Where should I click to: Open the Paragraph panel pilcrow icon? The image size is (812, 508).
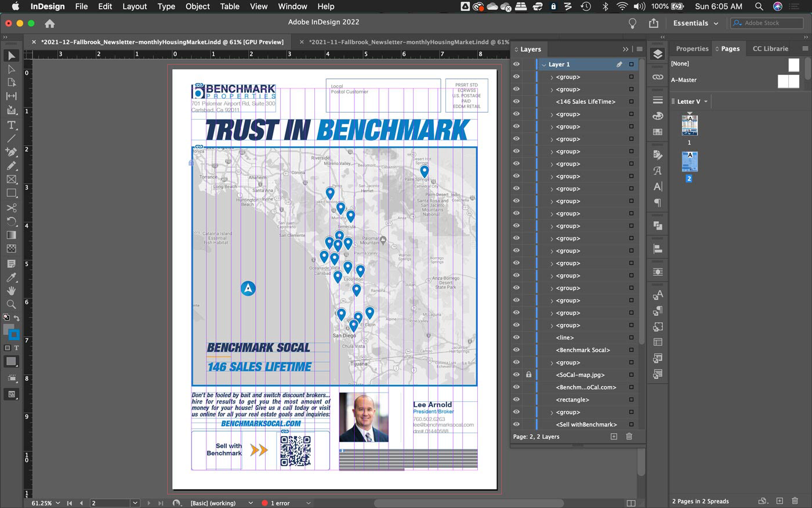[657, 203]
